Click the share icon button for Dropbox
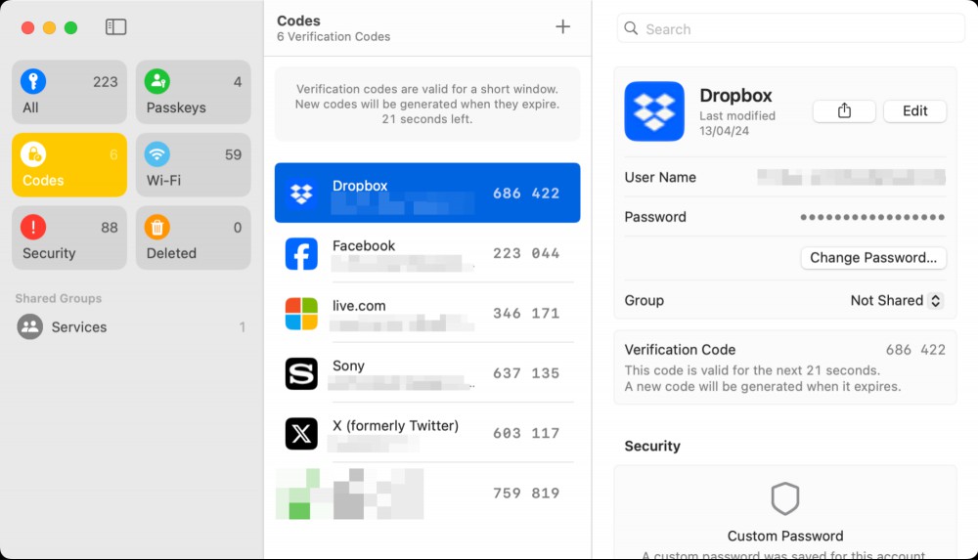The image size is (978, 560). pyautogui.click(x=844, y=111)
